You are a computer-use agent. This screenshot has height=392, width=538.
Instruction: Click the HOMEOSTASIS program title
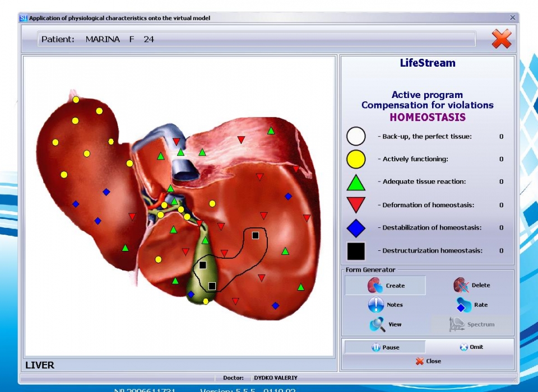click(x=428, y=118)
